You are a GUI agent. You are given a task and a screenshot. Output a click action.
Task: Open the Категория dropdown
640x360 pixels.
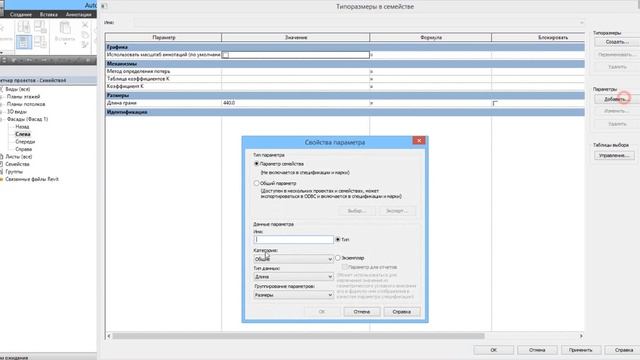[x=293, y=259]
